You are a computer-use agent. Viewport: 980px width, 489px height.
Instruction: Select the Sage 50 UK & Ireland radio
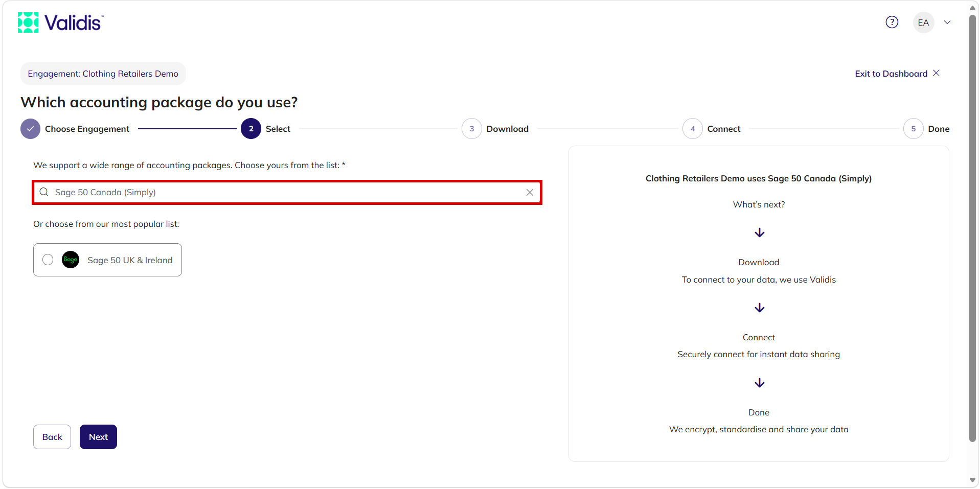tap(48, 260)
